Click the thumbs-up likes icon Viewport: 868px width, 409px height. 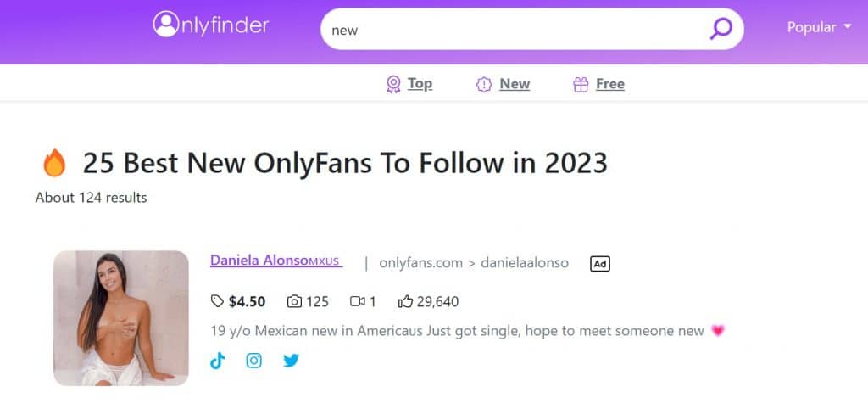click(405, 301)
